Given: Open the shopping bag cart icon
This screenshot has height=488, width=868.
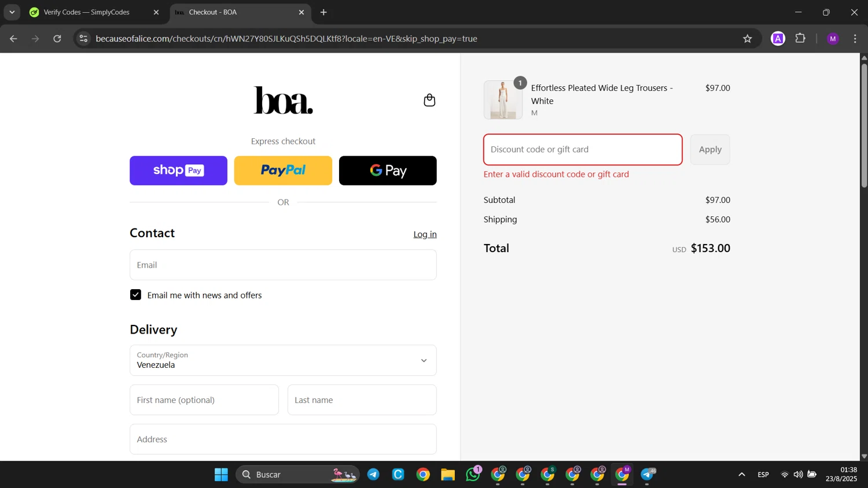Looking at the screenshot, I should pos(429,100).
